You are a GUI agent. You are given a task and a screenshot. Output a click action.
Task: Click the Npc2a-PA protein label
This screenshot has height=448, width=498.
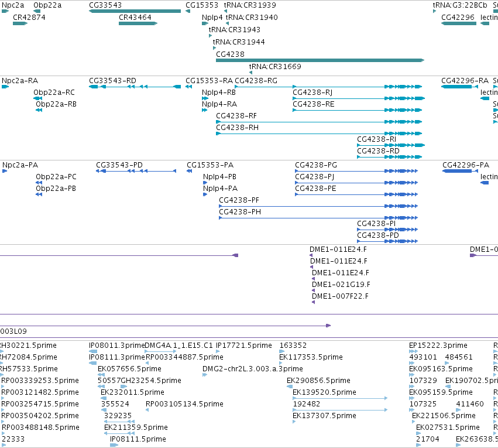tap(20, 165)
